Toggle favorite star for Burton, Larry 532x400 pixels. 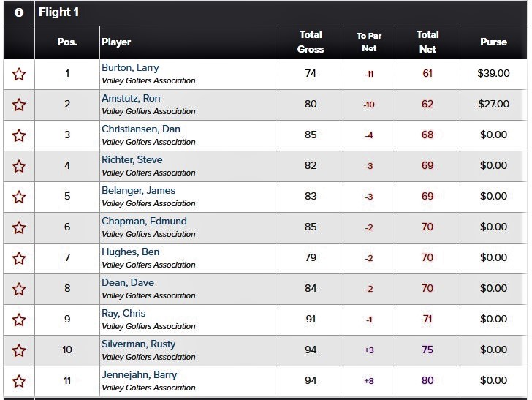click(19, 75)
